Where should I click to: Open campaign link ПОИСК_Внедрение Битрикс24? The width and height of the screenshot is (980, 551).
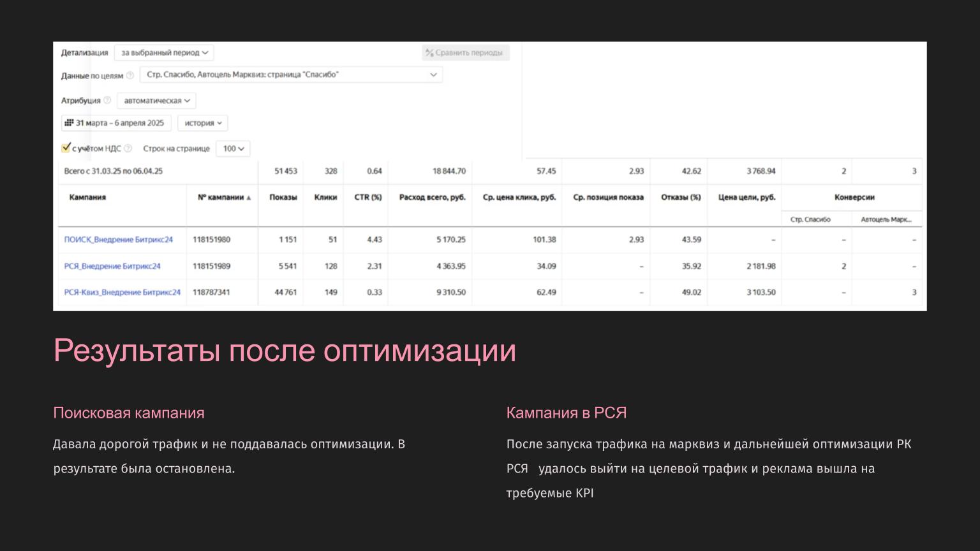point(119,240)
